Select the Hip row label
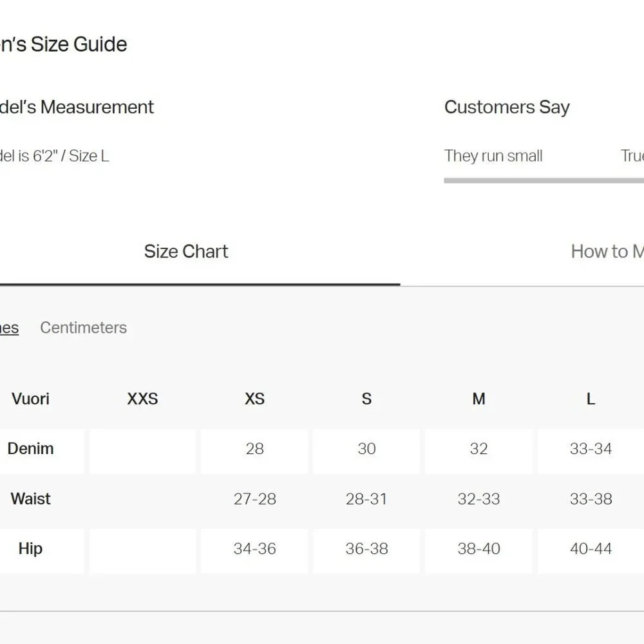The height and width of the screenshot is (644, 644). (x=30, y=549)
